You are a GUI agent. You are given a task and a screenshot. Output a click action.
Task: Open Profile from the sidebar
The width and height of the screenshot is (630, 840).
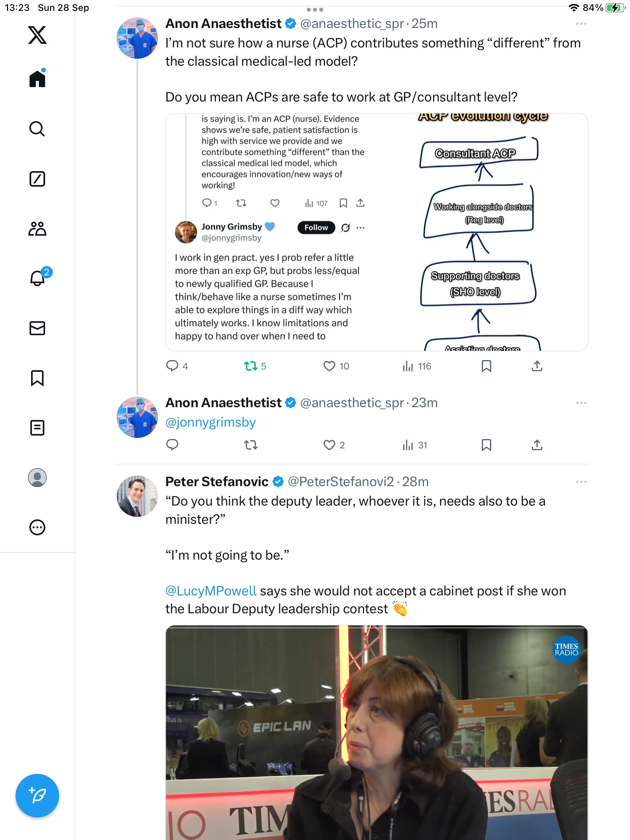pos(37,478)
